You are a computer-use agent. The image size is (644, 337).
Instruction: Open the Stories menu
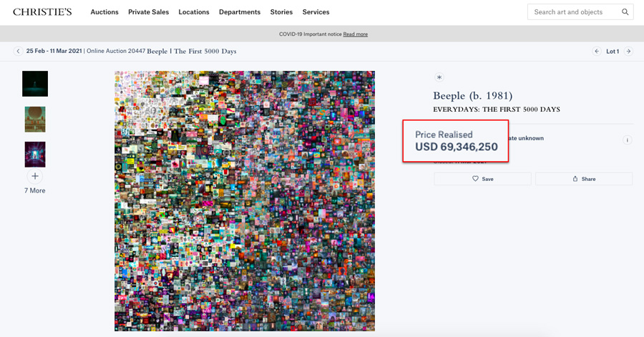[x=281, y=12]
